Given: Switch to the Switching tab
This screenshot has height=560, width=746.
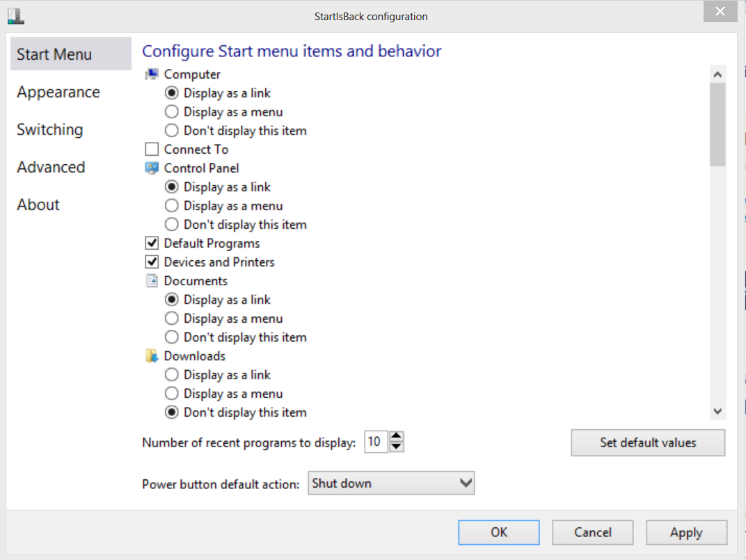Looking at the screenshot, I should [50, 129].
